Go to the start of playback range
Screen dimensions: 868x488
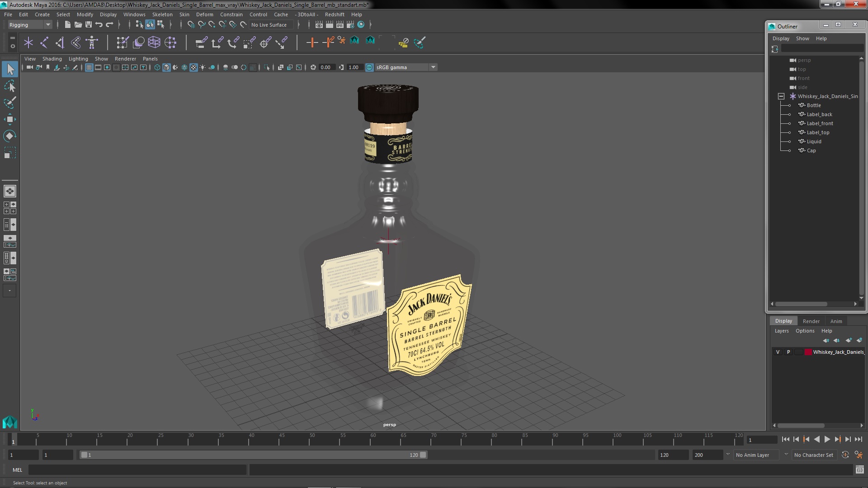coord(786,439)
